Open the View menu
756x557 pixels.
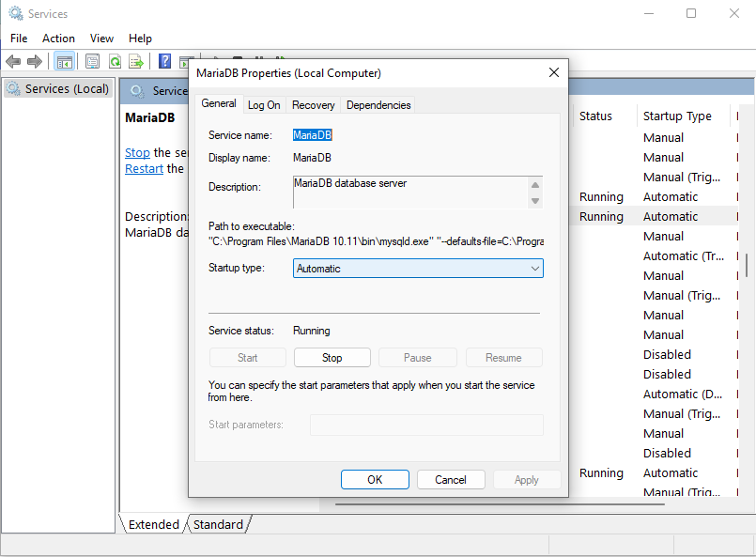(101, 39)
